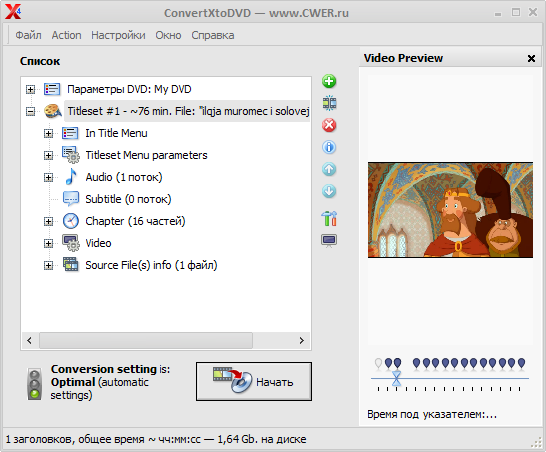Select the Subtitle (0 поток) item
Image resolution: width=546 pixels, height=452 pixels.
tap(128, 199)
